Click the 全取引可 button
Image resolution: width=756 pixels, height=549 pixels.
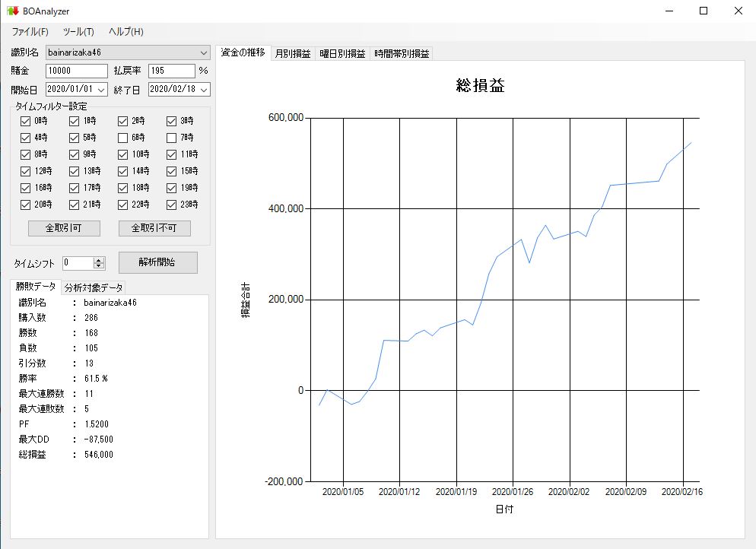click(64, 228)
